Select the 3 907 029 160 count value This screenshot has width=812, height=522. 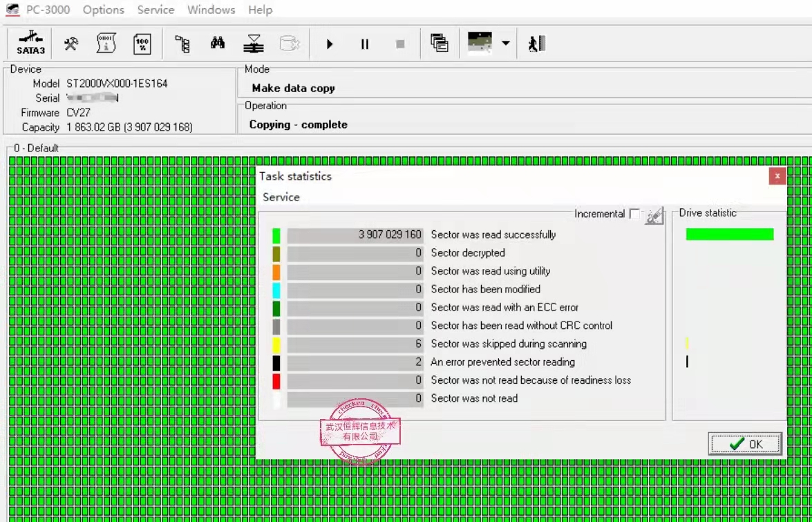coord(390,234)
